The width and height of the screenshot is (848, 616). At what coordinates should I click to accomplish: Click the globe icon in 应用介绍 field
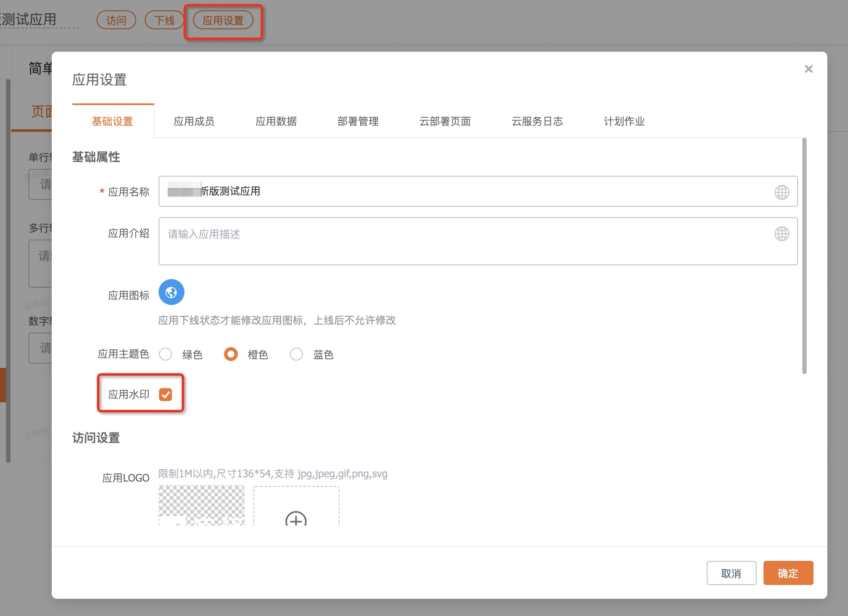782,234
